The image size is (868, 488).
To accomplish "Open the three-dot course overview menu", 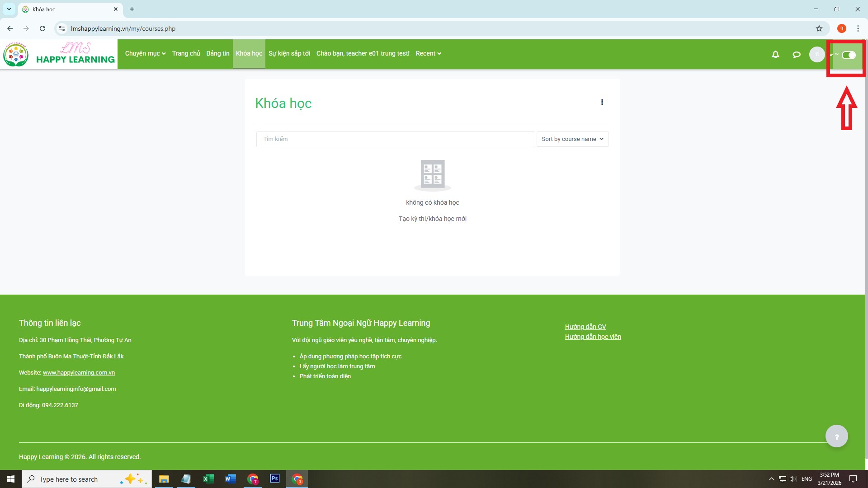I will click(602, 102).
